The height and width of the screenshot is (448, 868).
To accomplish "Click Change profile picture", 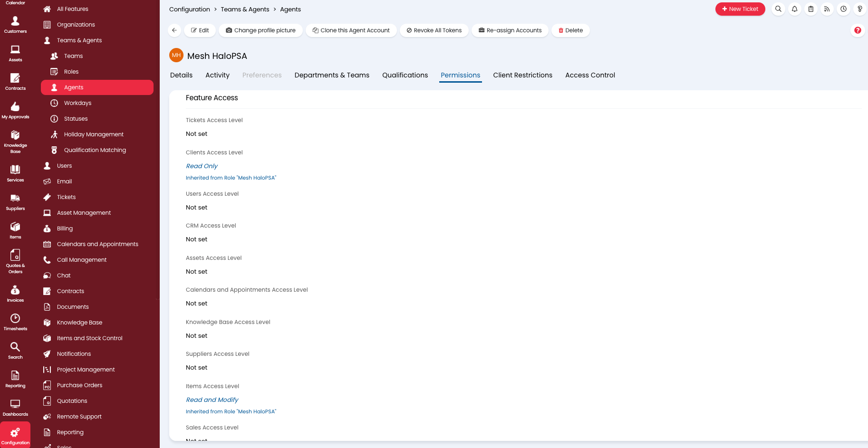I will [x=260, y=30].
